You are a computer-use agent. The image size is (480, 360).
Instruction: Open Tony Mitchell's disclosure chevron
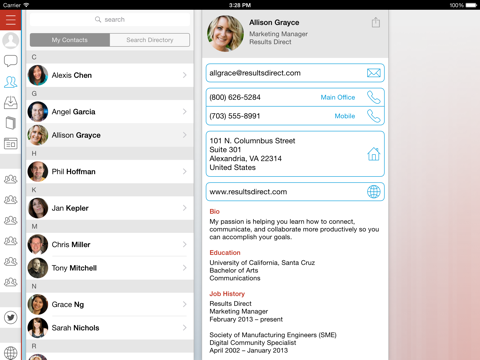pos(184,268)
